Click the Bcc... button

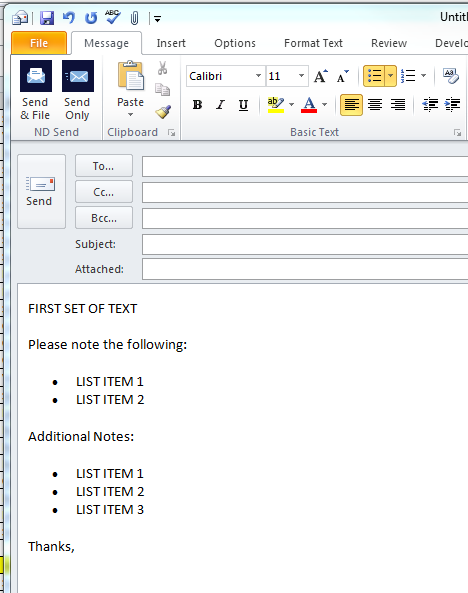tap(104, 218)
